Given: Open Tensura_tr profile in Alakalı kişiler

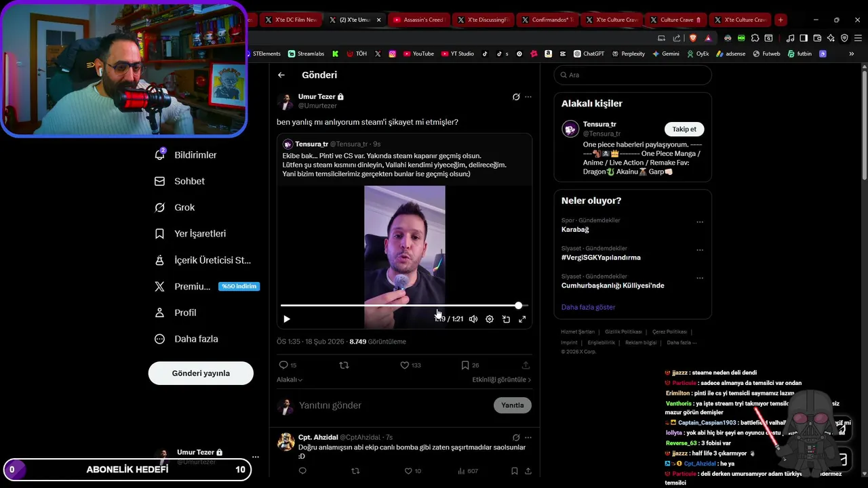Looking at the screenshot, I should click(x=599, y=125).
